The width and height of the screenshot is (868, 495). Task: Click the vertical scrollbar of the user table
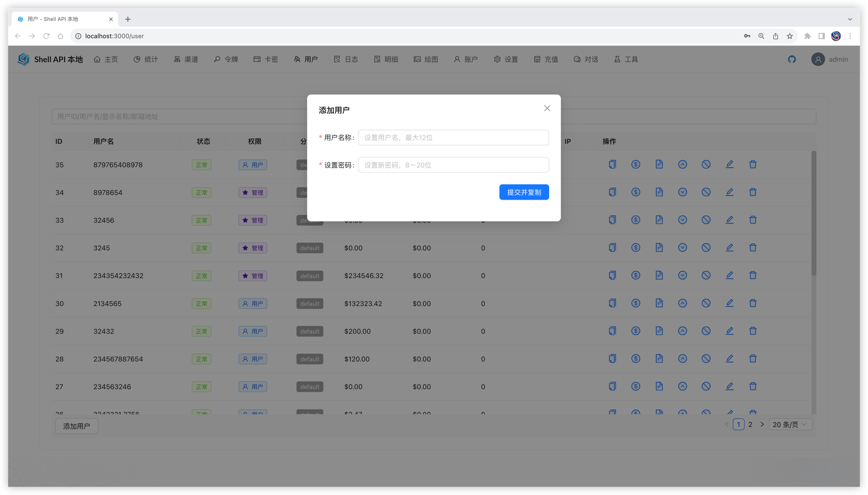(x=813, y=213)
